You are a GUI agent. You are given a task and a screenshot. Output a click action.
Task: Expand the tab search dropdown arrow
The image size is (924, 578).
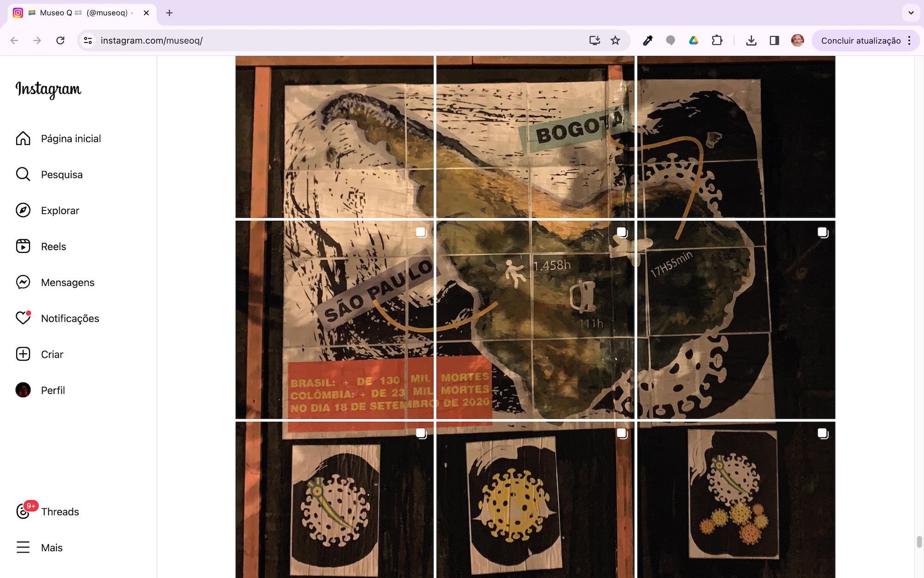tap(911, 13)
